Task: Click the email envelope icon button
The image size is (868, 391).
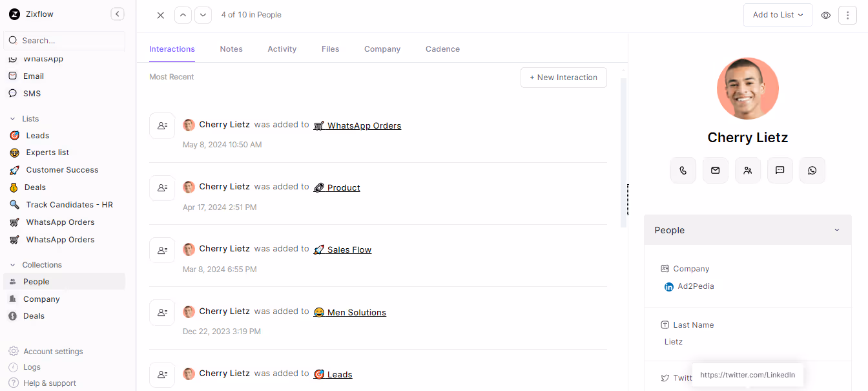Action: click(x=716, y=171)
